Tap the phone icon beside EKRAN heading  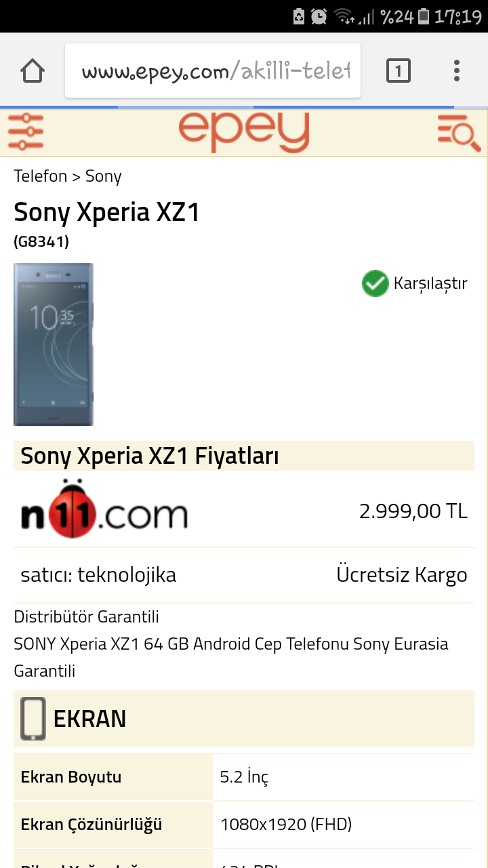tap(33, 719)
